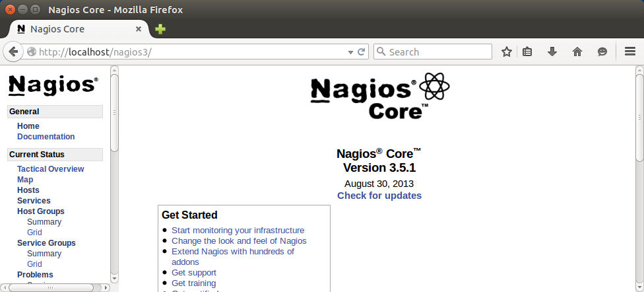Click the Version 3.5.1 text

coord(379,168)
